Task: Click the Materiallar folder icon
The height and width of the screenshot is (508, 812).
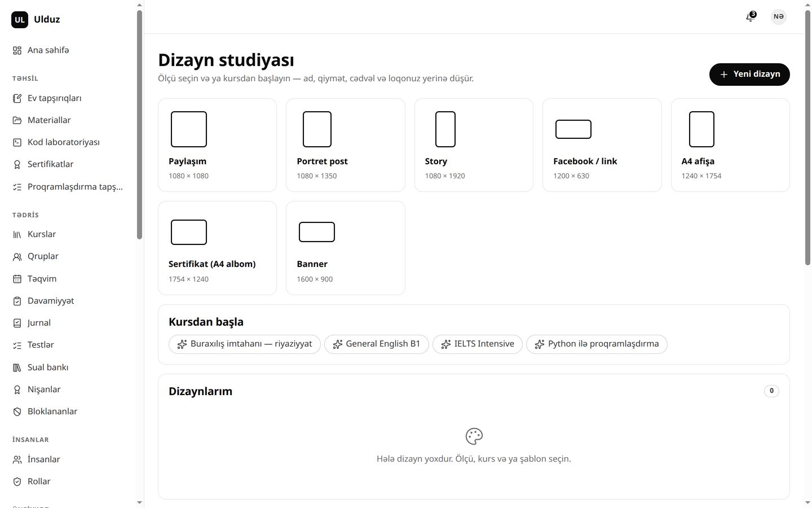Action: (17, 120)
